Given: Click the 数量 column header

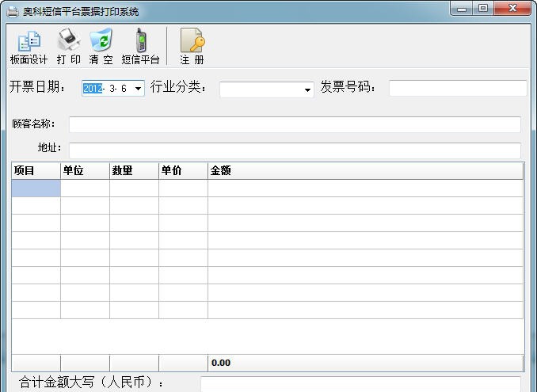Looking at the screenshot, I should pos(135,170).
